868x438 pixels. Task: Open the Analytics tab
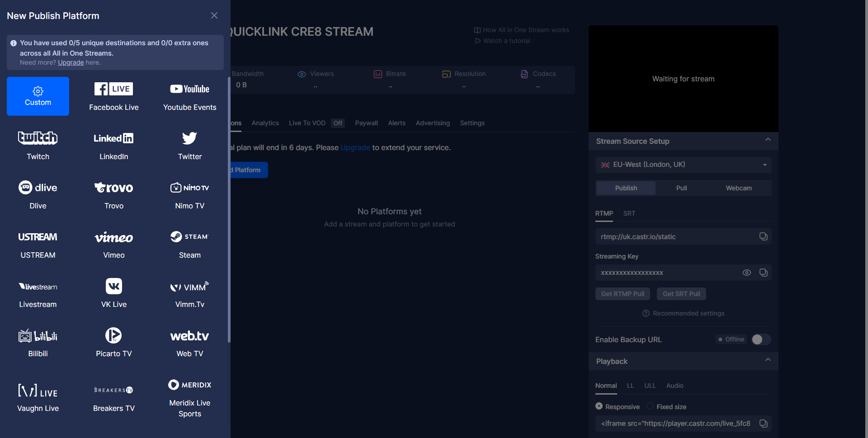coord(265,123)
